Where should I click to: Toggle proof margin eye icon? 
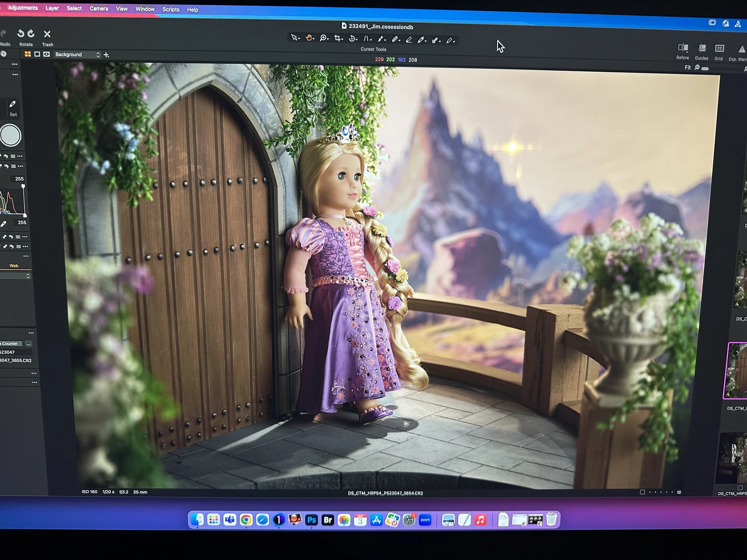[x=47, y=54]
